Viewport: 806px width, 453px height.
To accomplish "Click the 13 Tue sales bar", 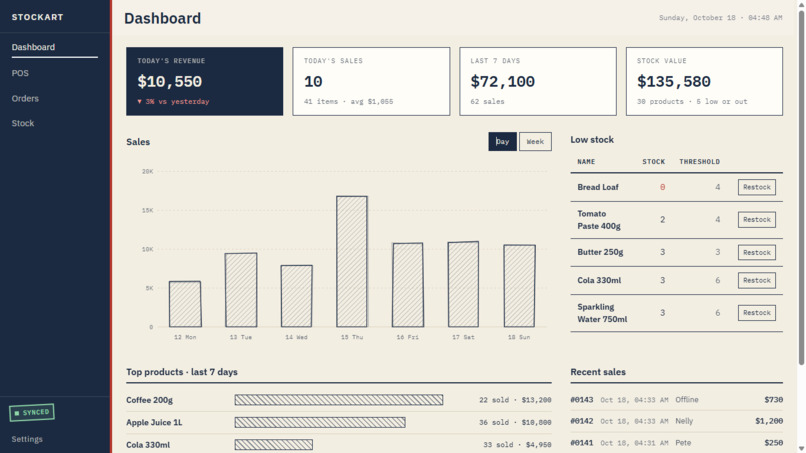I will coord(241,290).
